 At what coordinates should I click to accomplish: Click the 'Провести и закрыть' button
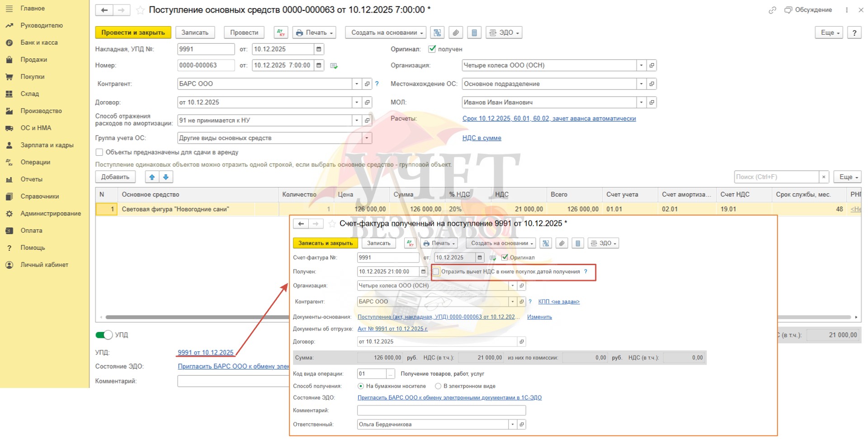click(133, 33)
